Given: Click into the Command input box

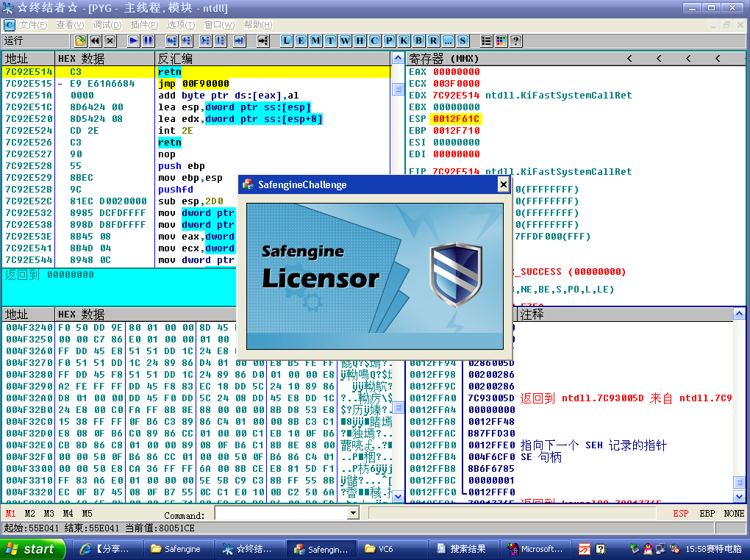Looking at the screenshot, I should (x=281, y=514).
